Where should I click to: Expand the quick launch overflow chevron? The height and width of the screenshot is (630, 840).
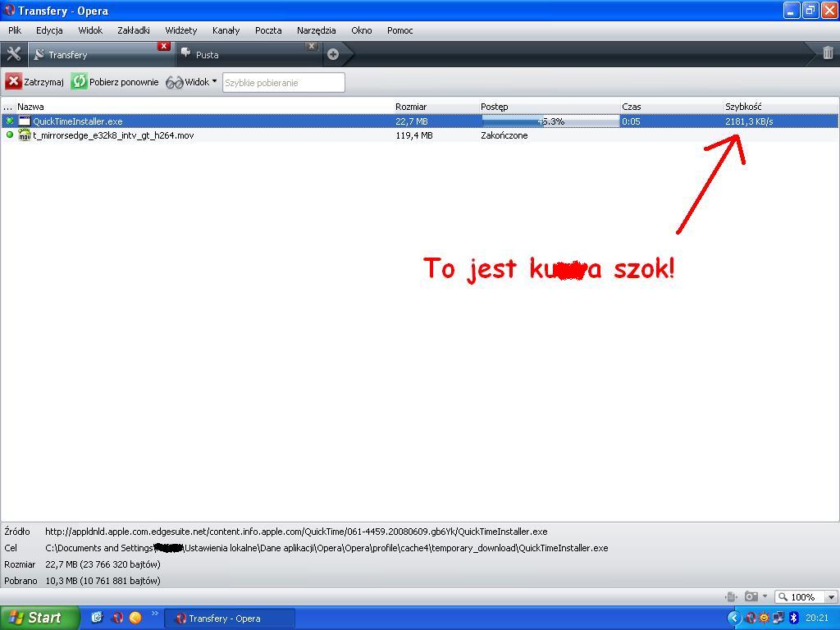tap(154, 614)
